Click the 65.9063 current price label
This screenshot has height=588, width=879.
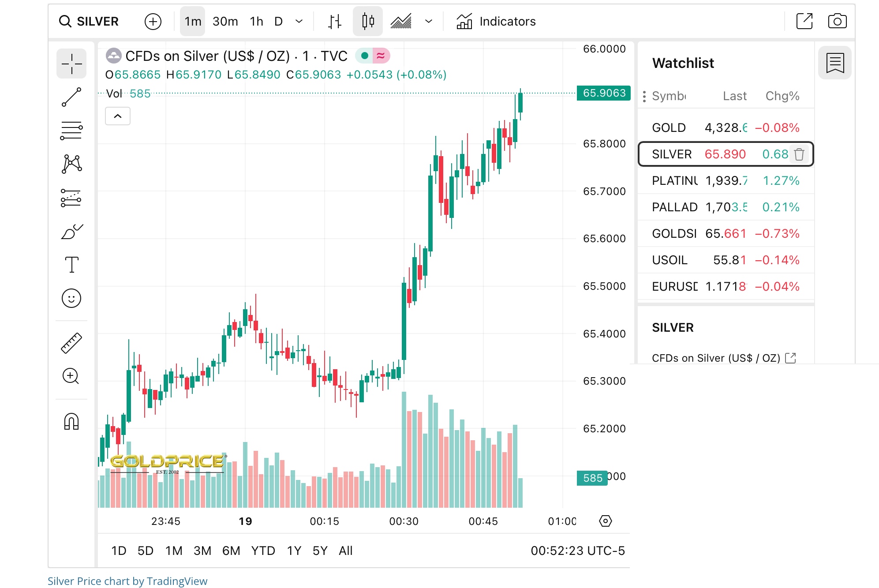click(x=603, y=93)
